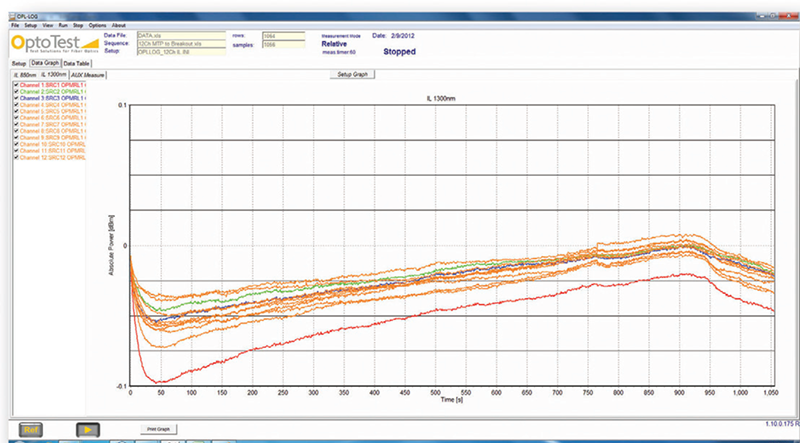Switch to the Data Table tab
The width and height of the screenshot is (800, 443).
tap(77, 63)
